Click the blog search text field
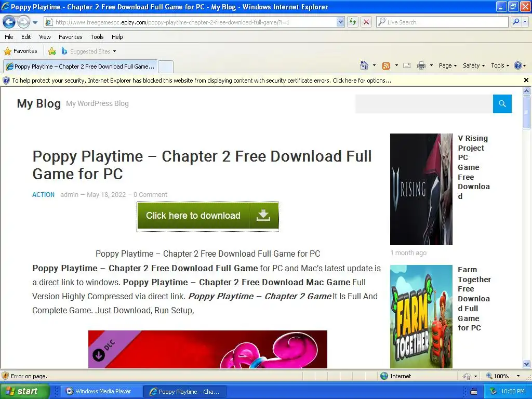Image resolution: width=532 pixels, height=399 pixels. point(424,104)
